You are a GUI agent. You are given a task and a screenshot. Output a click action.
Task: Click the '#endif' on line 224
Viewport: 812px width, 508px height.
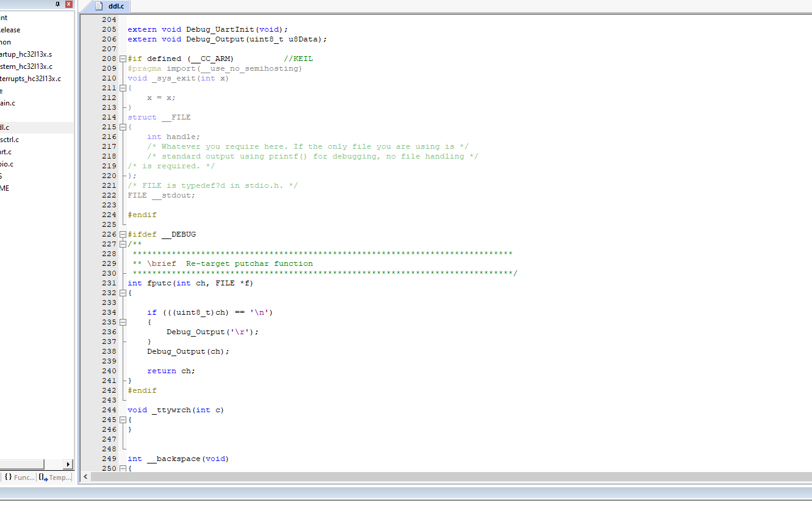pos(142,215)
